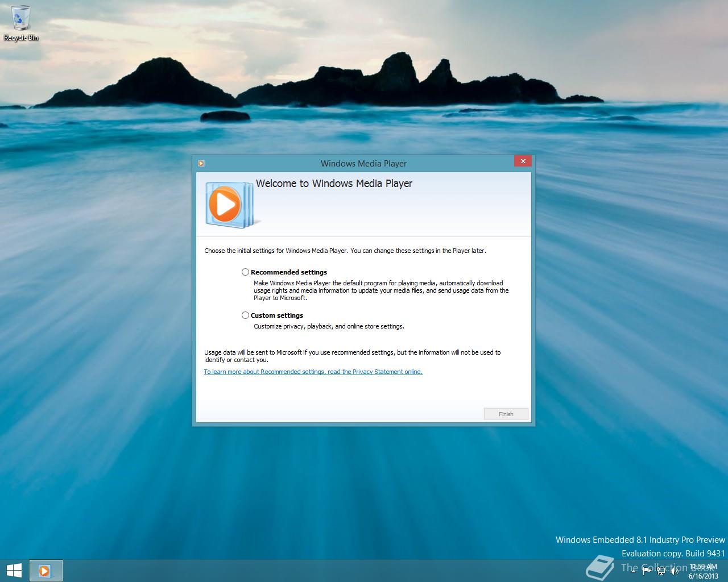728x582 pixels.
Task: Open the Privacy Statement online link
Action: click(313, 372)
